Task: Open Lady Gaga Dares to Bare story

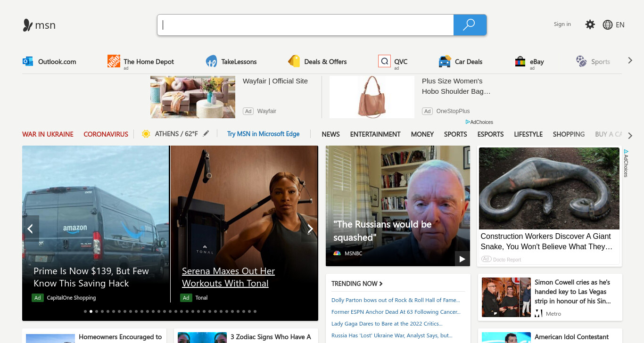Action: (387, 324)
